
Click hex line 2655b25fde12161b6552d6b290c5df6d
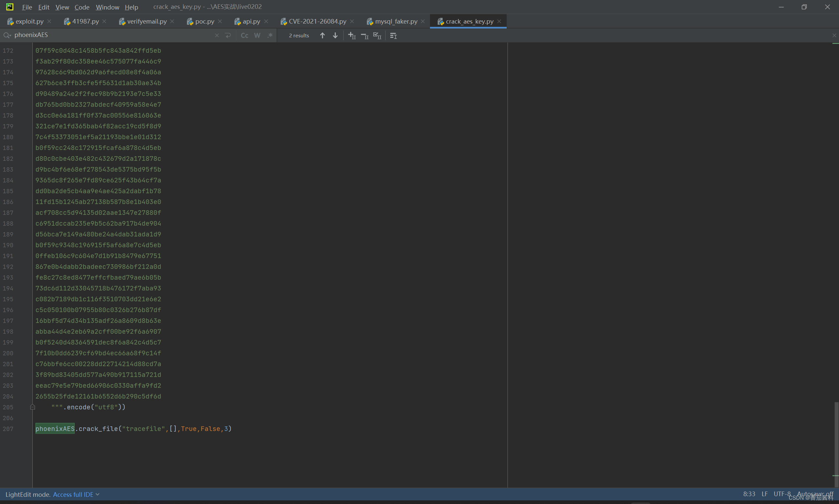point(98,396)
